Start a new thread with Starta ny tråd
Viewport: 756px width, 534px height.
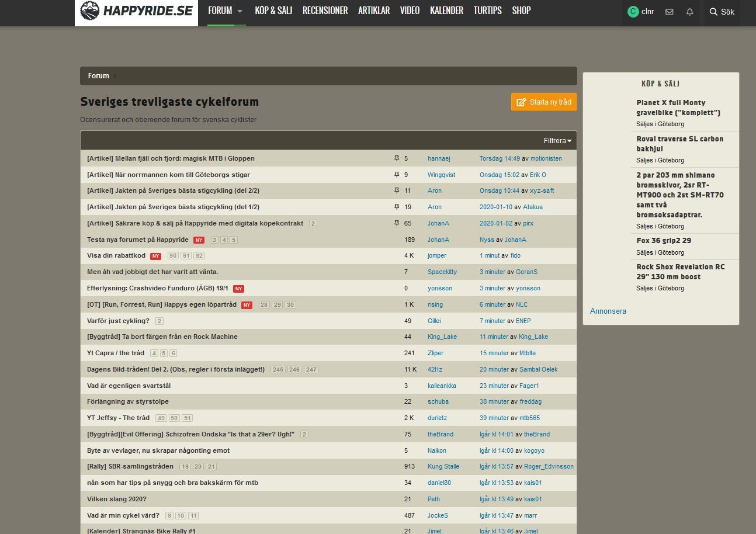[x=544, y=102]
